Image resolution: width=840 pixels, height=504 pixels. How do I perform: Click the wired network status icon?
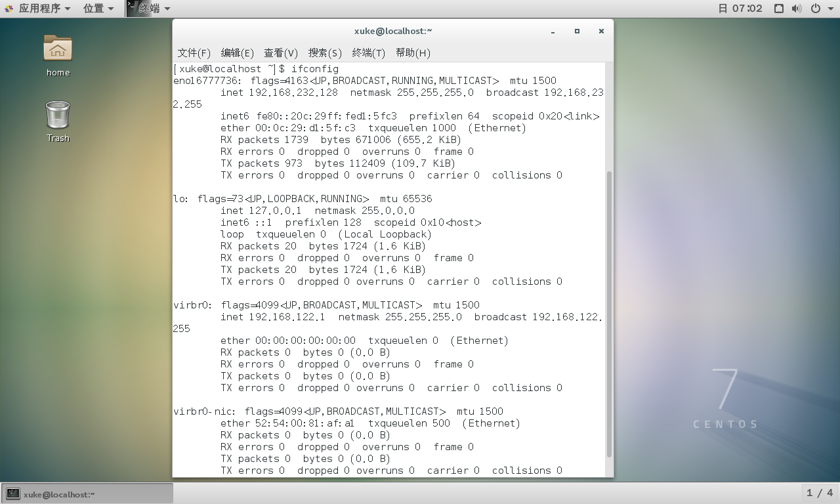point(779,9)
